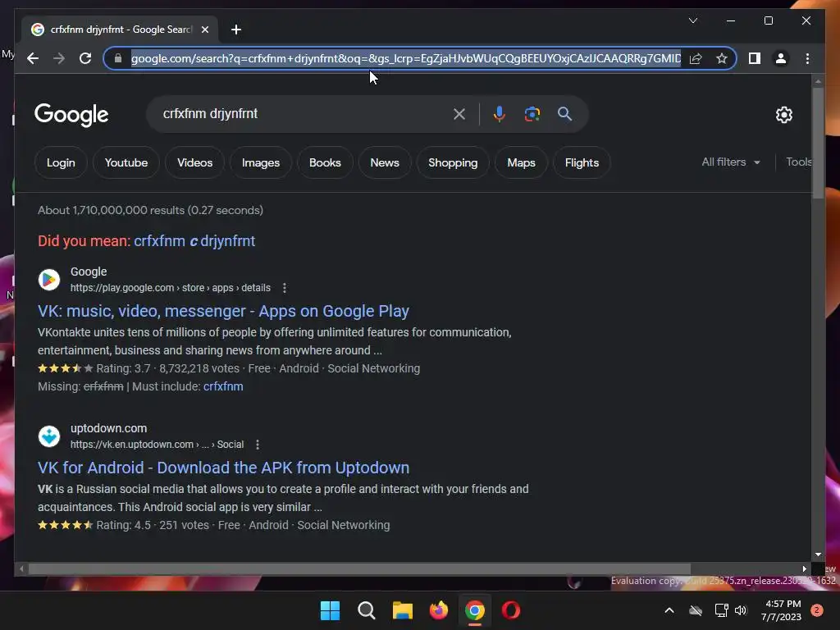Show hidden tray icons chevron

click(669, 610)
